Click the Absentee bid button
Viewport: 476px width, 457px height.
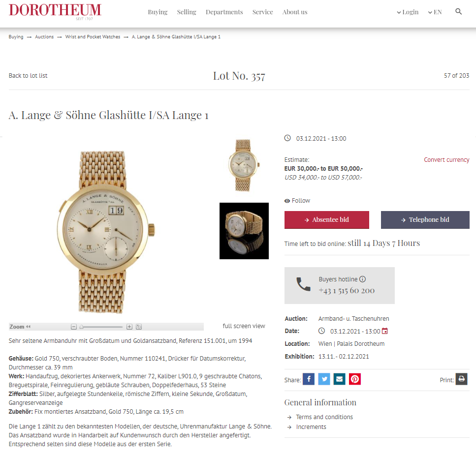(x=327, y=220)
